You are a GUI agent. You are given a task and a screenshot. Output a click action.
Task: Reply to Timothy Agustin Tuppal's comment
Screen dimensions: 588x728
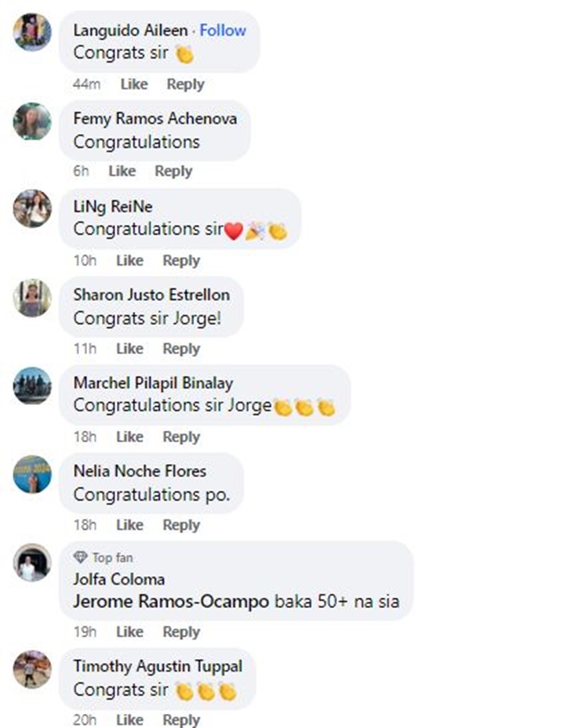[x=181, y=719]
